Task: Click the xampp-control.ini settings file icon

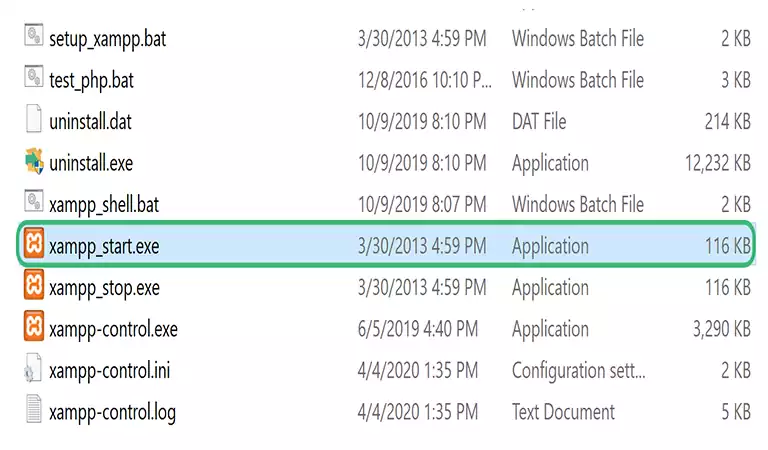Action: (x=33, y=368)
